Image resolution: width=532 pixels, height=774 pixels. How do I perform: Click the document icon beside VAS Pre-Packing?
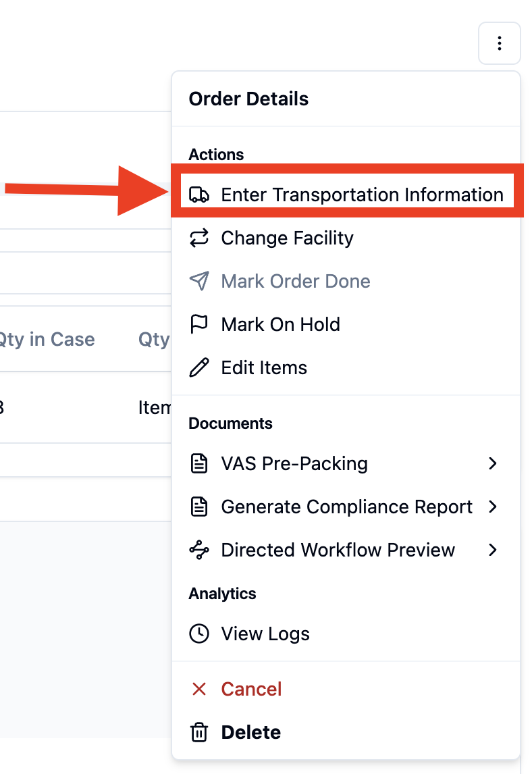click(199, 463)
